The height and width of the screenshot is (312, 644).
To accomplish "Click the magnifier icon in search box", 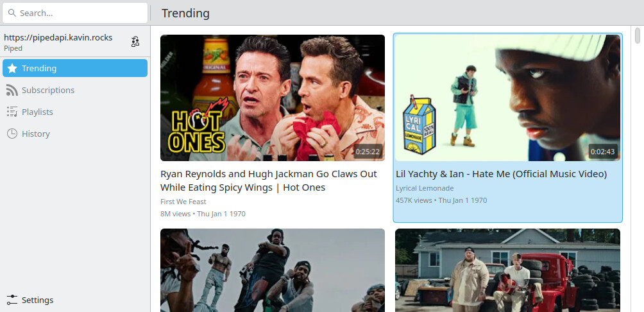I will (x=12, y=13).
